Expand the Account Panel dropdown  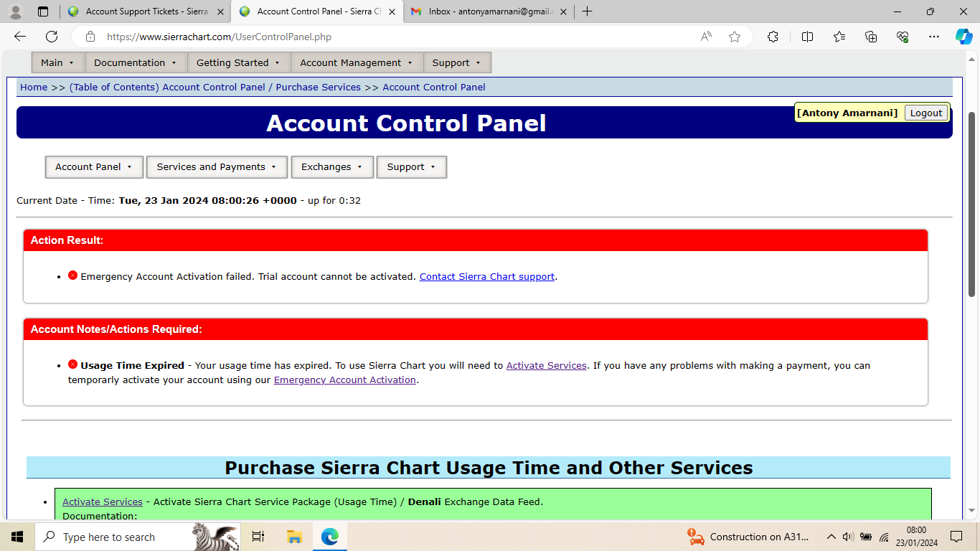click(x=94, y=167)
